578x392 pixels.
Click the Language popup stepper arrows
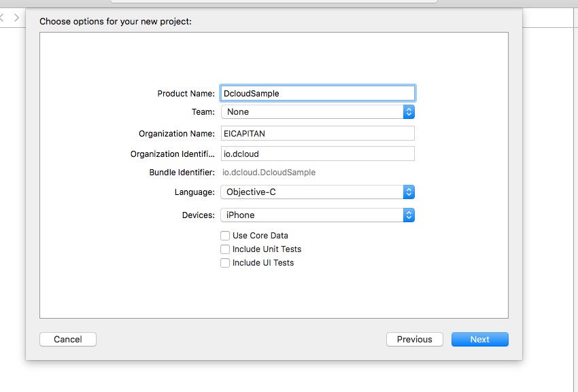(409, 192)
